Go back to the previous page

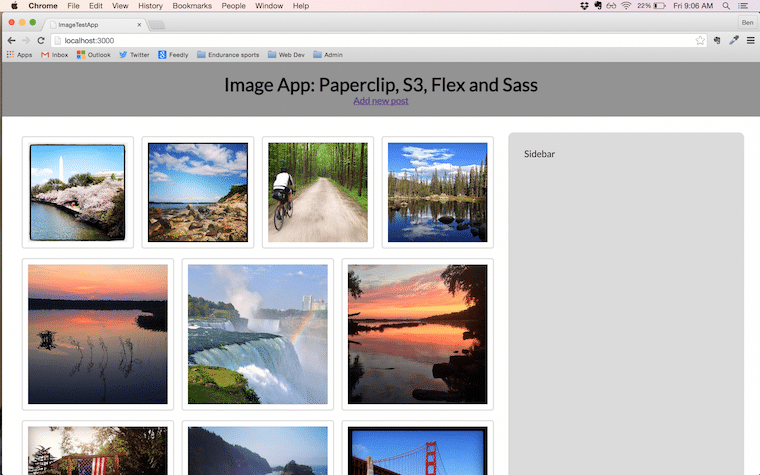pyautogui.click(x=12, y=40)
